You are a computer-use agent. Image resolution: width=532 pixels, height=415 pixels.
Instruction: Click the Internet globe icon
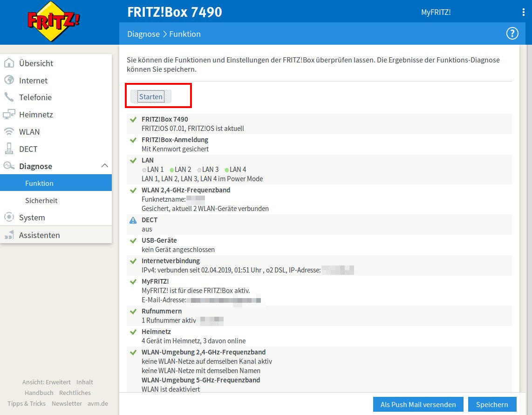click(x=9, y=80)
